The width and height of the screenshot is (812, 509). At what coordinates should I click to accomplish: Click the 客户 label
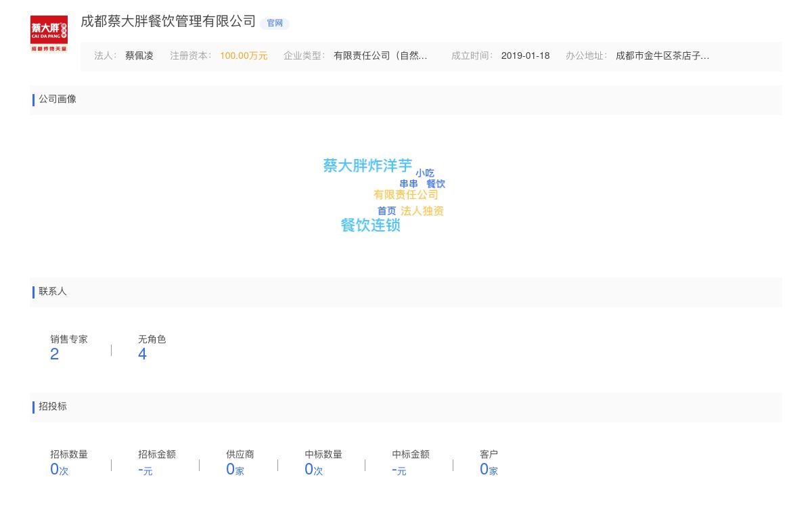[489, 454]
